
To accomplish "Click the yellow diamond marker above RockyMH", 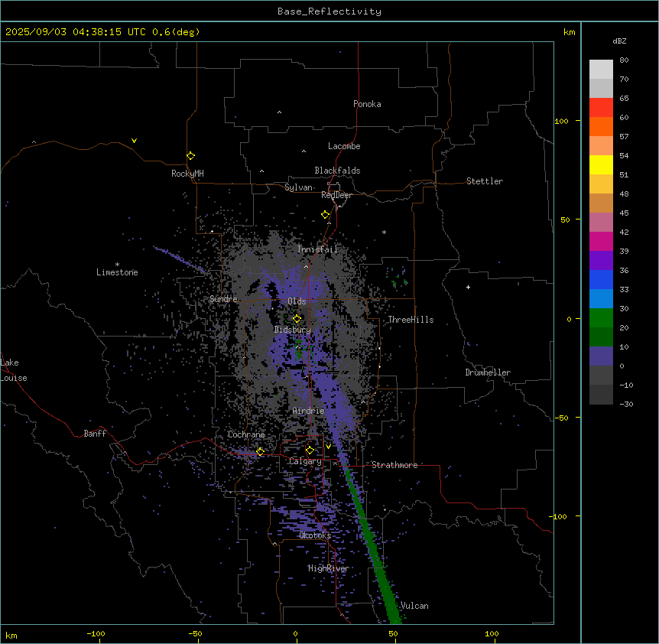I will [x=190, y=156].
